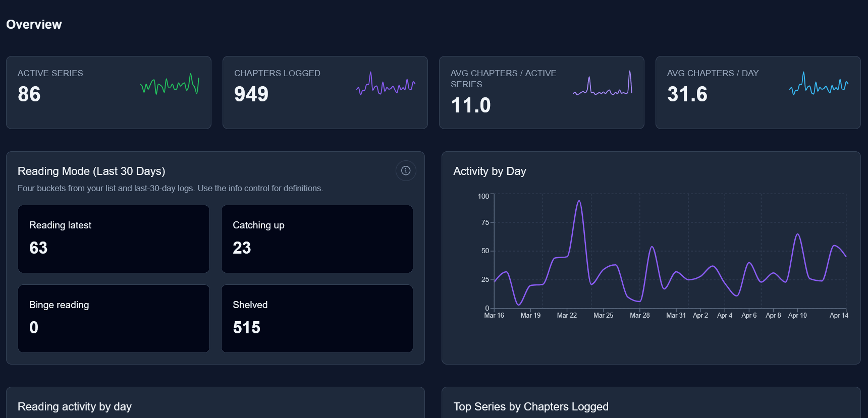The image size is (868, 418).
Task: Click the Avg Chapters per Active Series sparkline
Action: click(602, 84)
